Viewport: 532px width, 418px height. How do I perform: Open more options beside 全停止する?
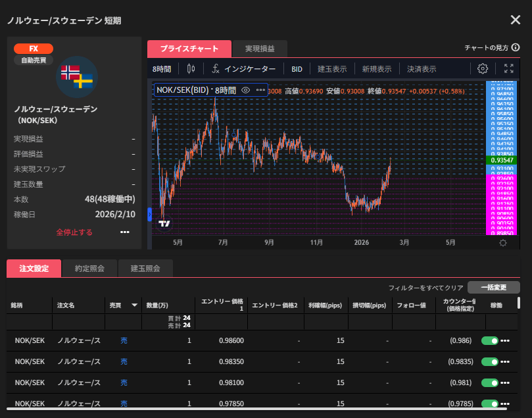pyautogui.click(x=125, y=232)
